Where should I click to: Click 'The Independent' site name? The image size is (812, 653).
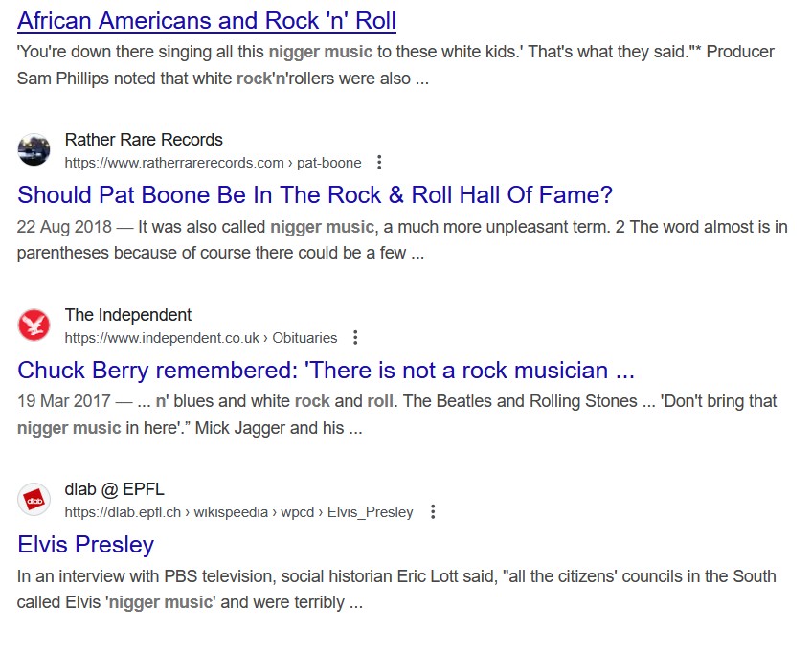pos(128,315)
